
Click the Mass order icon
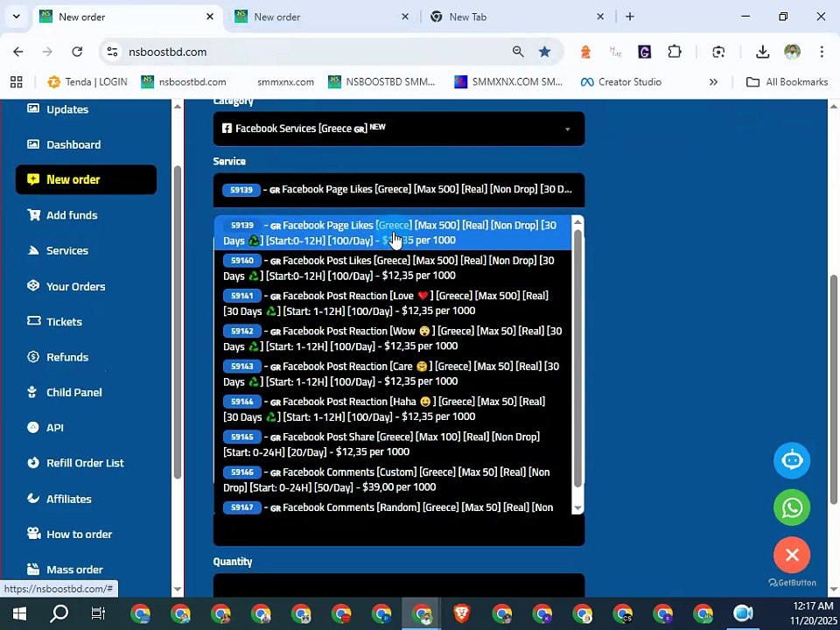pos(33,569)
